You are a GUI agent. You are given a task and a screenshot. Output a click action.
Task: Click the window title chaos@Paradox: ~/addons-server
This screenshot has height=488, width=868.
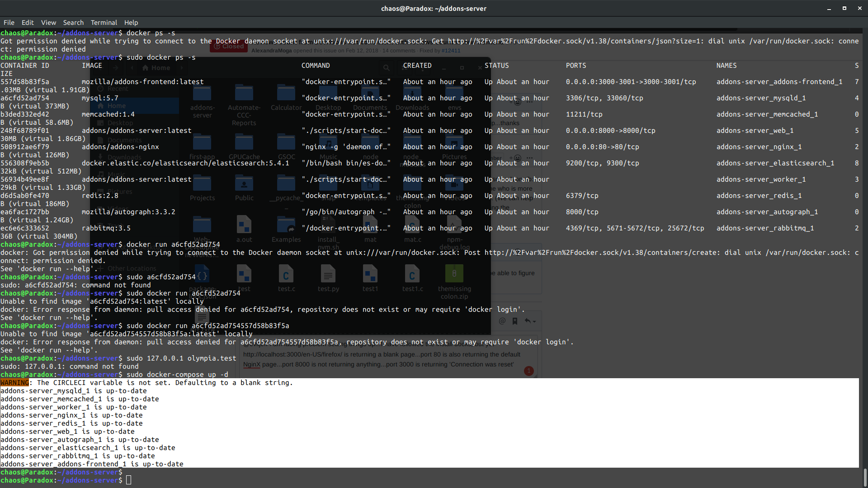point(434,9)
